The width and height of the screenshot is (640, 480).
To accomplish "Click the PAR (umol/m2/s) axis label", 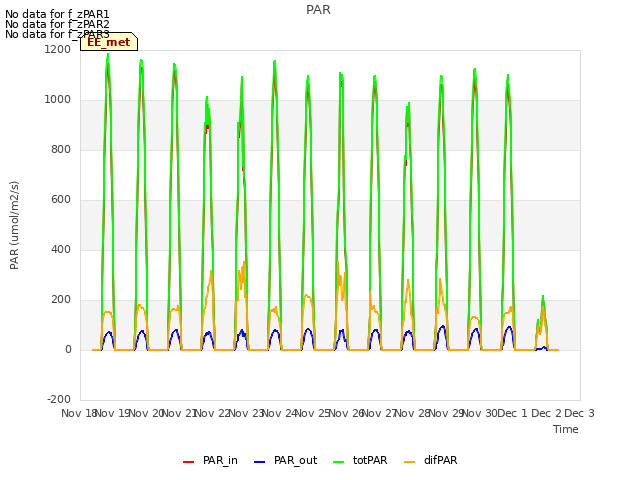I will (14, 225).
